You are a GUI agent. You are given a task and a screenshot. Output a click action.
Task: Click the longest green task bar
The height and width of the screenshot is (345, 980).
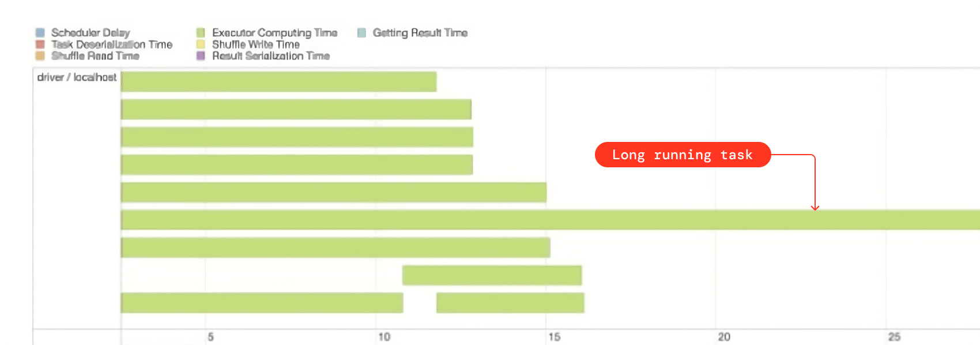pyautogui.click(x=551, y=220)
